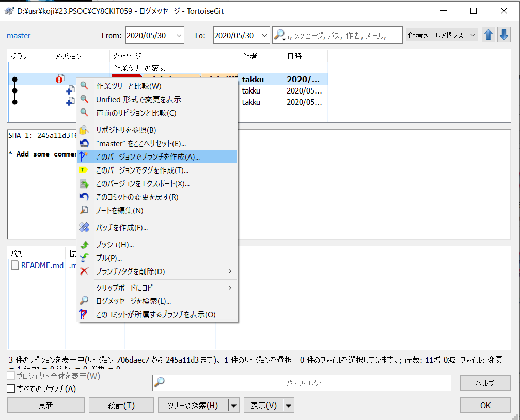
Task: Toggle the すべてのブランチ checkbox
Action: pyautogui.click(x=11, y=388)
